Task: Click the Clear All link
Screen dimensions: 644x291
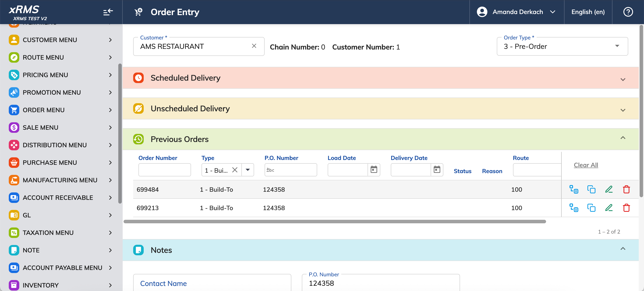Action: [586, 165]
